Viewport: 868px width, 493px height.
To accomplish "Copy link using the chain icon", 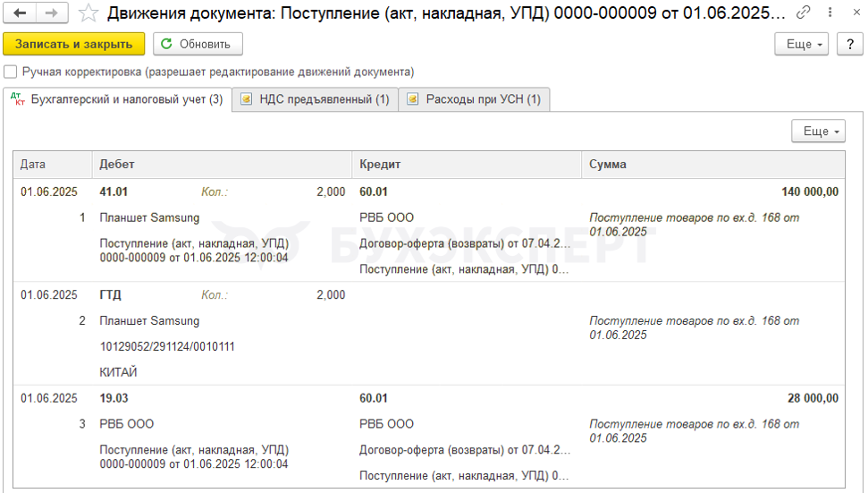I will pyautogui.click(x=804, y=13).
